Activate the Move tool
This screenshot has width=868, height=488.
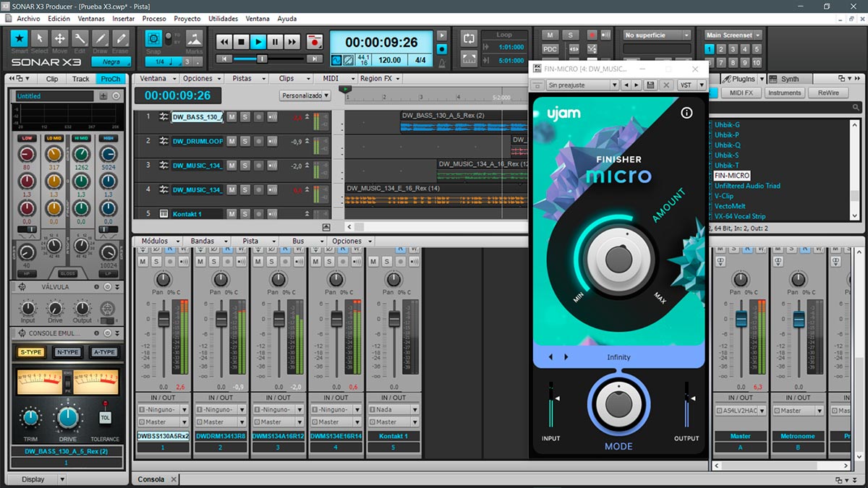click(x=60, y=38)
